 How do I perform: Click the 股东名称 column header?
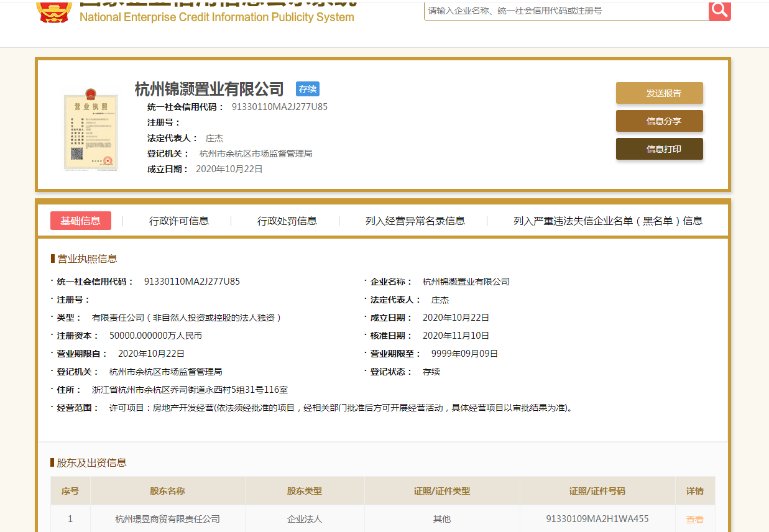[168, 491]
